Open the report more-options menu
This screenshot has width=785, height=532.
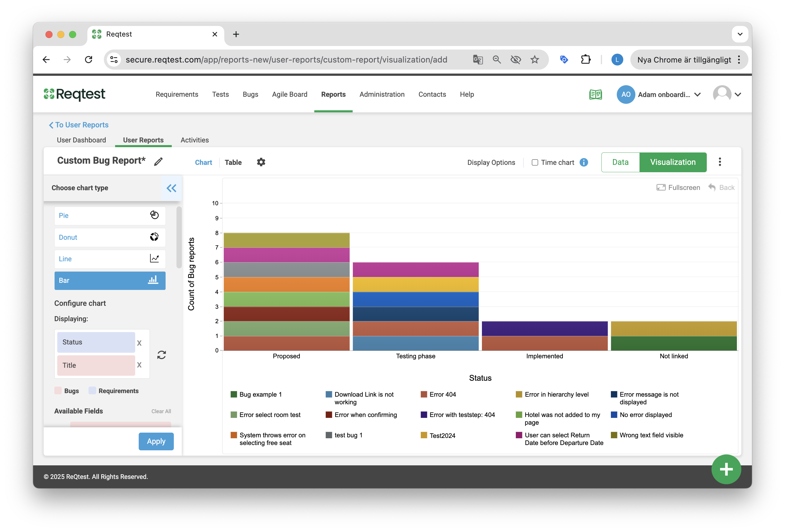pos(719,162)
